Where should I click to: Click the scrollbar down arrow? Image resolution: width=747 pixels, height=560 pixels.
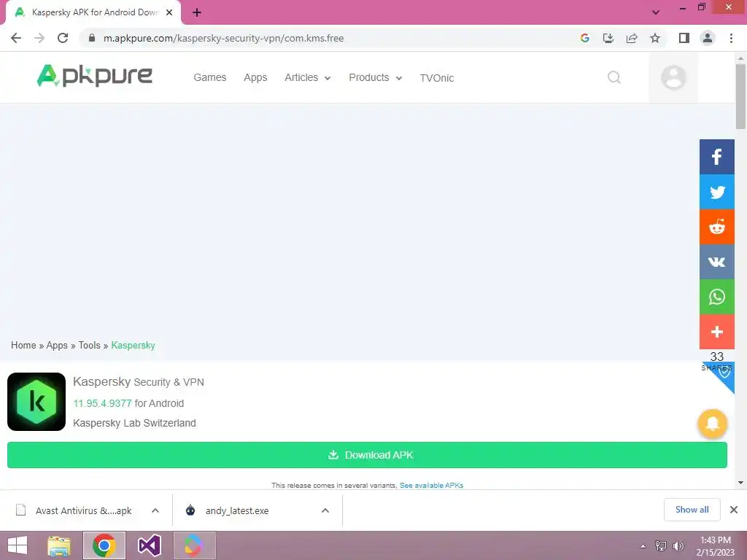(x=740, y=483)
